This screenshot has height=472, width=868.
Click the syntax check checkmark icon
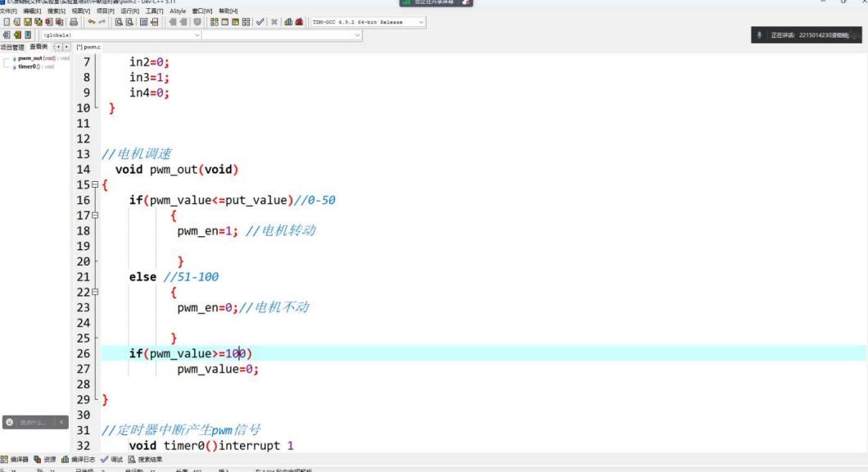point(260,23)
